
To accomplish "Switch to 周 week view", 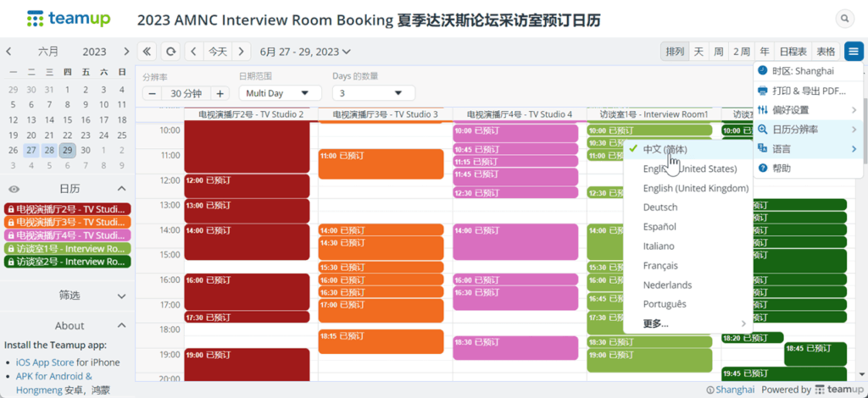I will click(719, 52).
